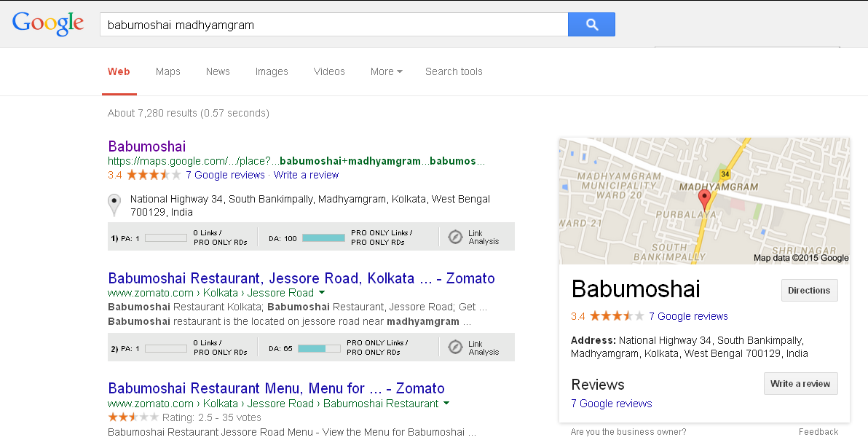Open dropdown arrow next to zomato.com Jessore Road
The height and width of the screenshot is (440, 868).
click(x=322, y=293)
